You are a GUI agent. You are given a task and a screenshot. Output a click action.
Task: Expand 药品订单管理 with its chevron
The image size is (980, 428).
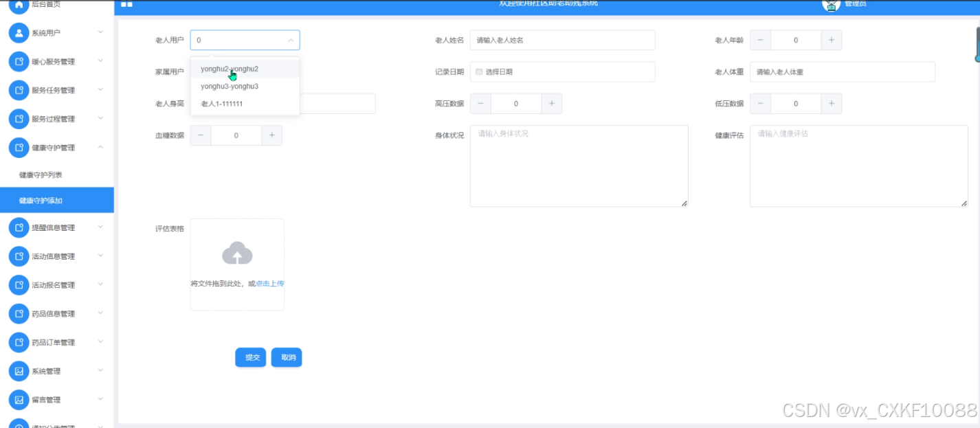tap(100, 341)
